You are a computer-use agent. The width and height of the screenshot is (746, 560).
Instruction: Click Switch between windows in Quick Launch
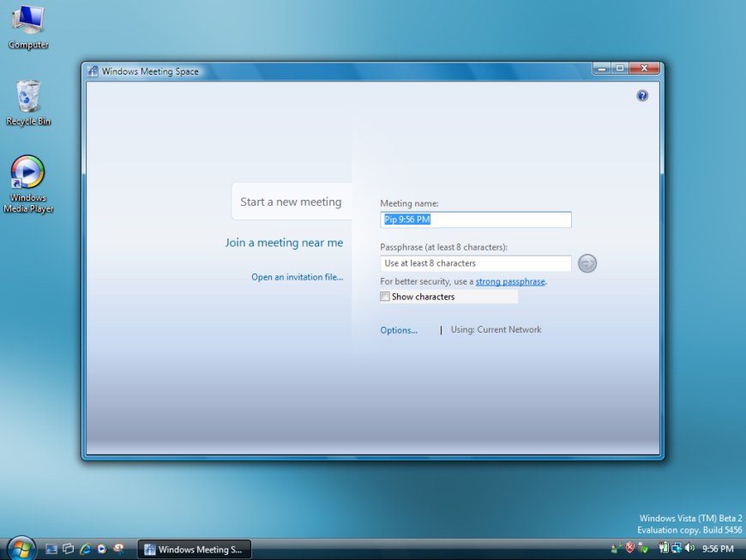(x=68, y=549)
